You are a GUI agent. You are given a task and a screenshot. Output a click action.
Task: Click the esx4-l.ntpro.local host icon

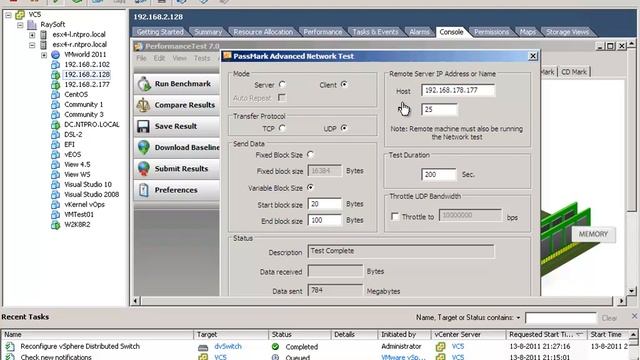coord(44,35)
